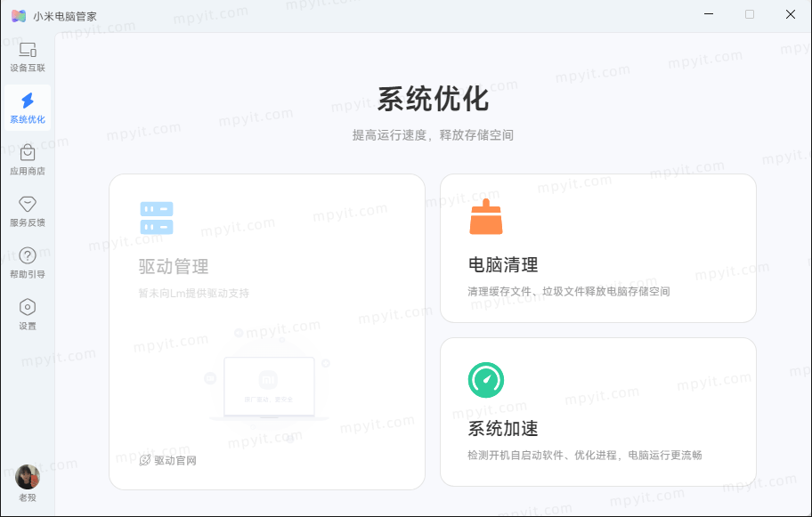Click the laptop illustration in 驱动管理 card
Viewport: 812px width, 517px height.
(269, 386)
